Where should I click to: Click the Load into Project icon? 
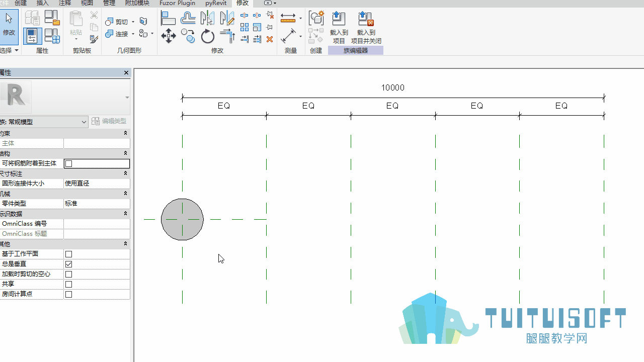pos(339,28)
